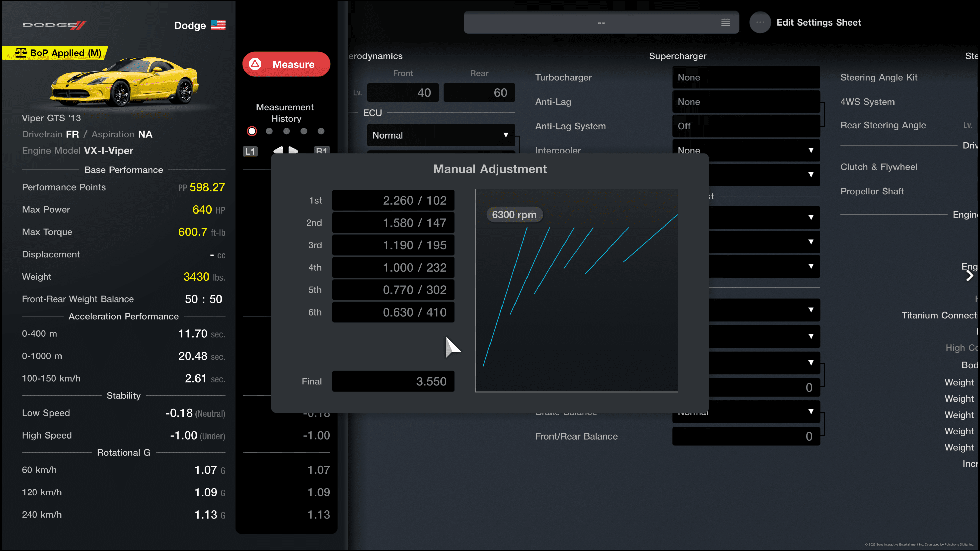Click the US flag icon

tap(218, 25)
